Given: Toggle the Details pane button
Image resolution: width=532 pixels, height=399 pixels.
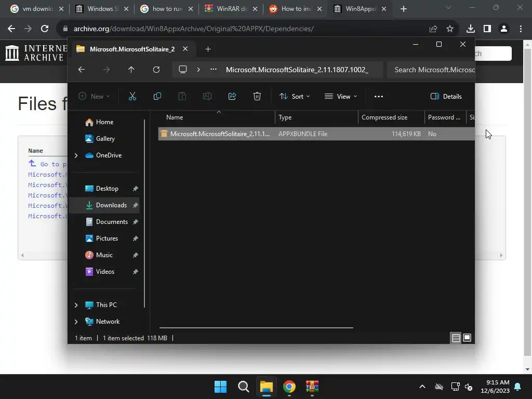Looking at the screenshot, I should pyautogui.click(x=446, y=96).
